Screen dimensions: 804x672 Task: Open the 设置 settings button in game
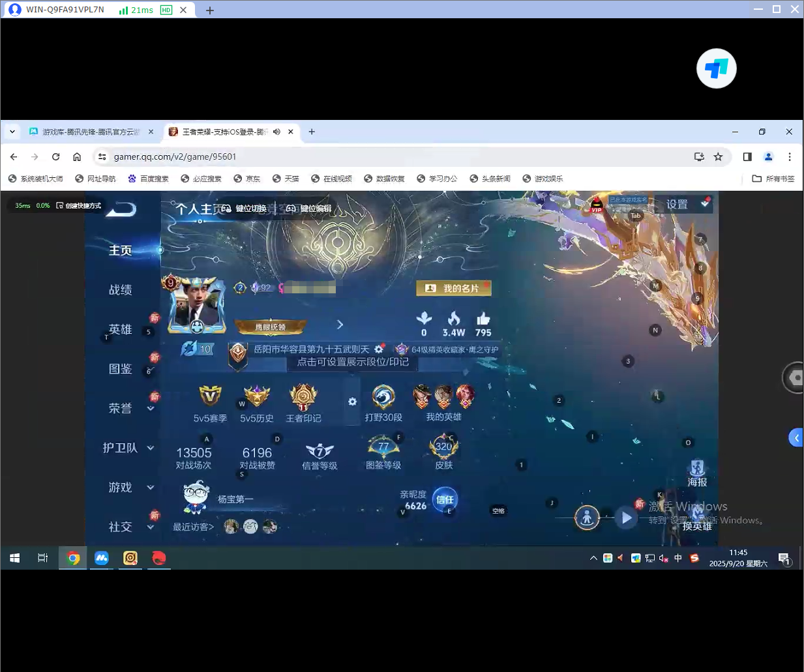point(683,204)
